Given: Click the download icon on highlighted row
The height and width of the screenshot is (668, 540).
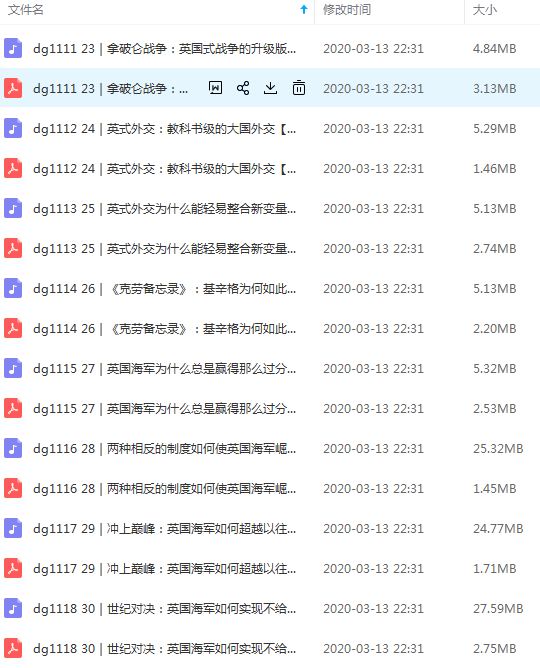Looking at the screenshot, I should (270, 88).
